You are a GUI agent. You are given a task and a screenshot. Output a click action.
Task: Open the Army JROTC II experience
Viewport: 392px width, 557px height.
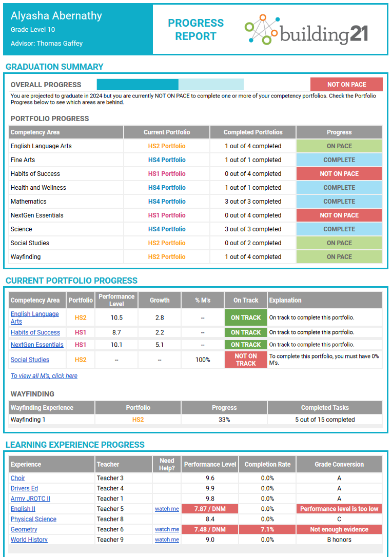click(x=30, y=499)
